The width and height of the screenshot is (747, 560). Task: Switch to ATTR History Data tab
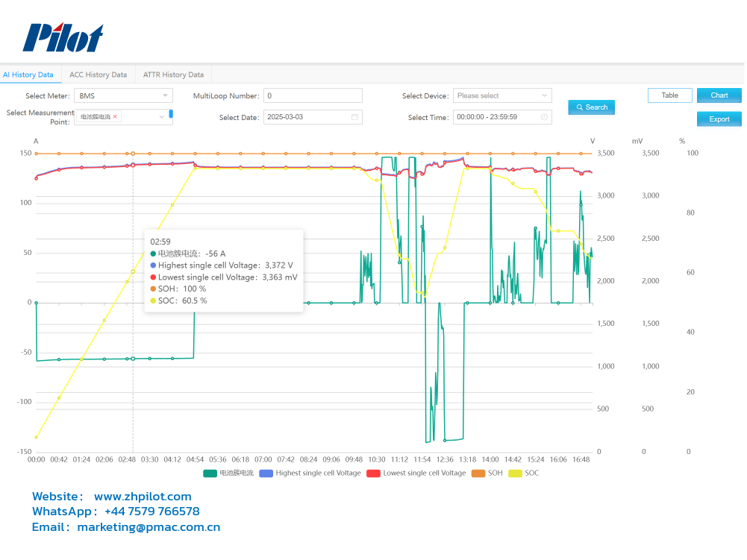[x=173, y=75]
